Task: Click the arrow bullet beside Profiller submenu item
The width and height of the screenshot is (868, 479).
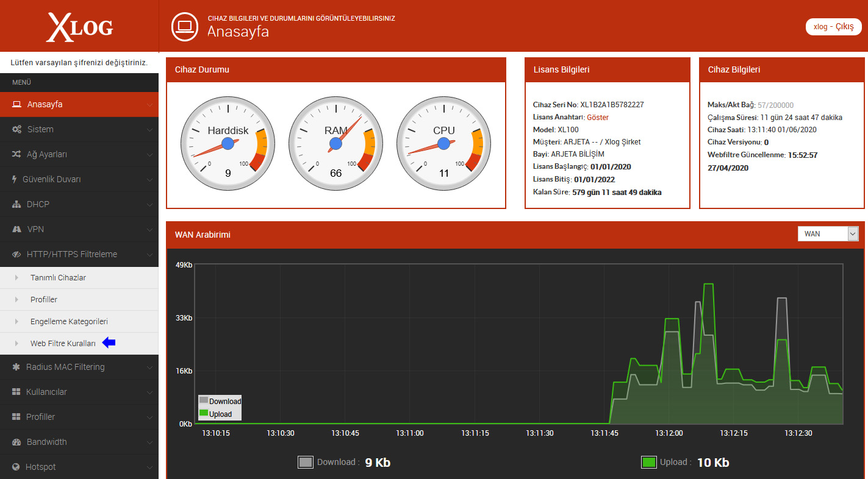Action: (x=16, y=299)
